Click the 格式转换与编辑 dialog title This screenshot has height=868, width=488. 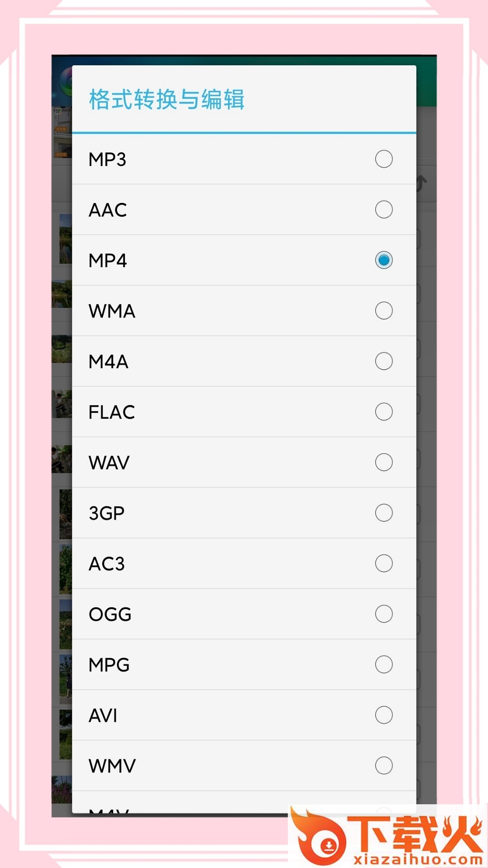(x=166, y=99)
